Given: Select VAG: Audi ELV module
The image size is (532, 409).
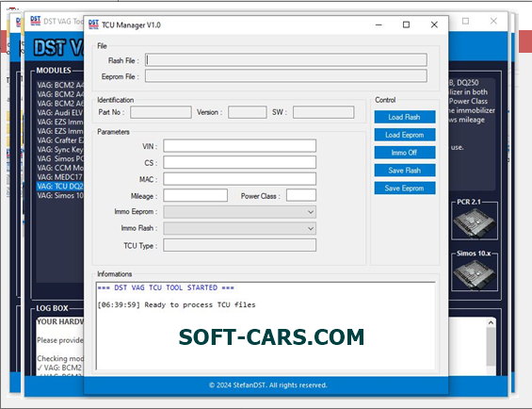Looking at the screenshot, I should click(x=60, y=112).
